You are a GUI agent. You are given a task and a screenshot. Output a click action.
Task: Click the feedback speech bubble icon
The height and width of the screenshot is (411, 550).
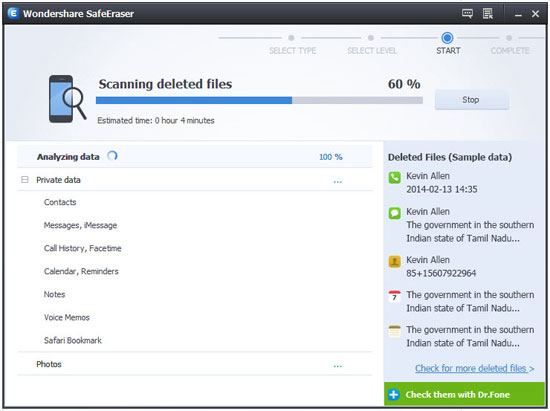click(467, 14)
